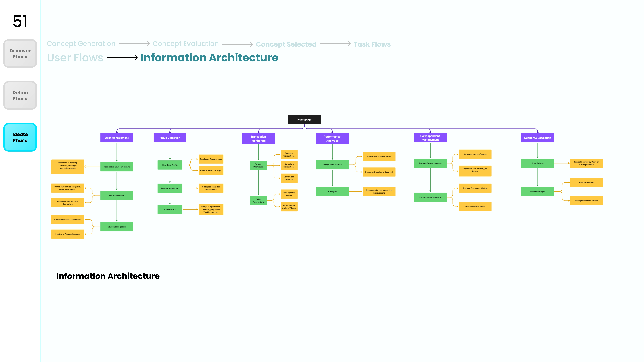This screenshot has height=362, width=644.
Task: Click Log Escalations and Flagged Cases box
Action: point(475,171)
